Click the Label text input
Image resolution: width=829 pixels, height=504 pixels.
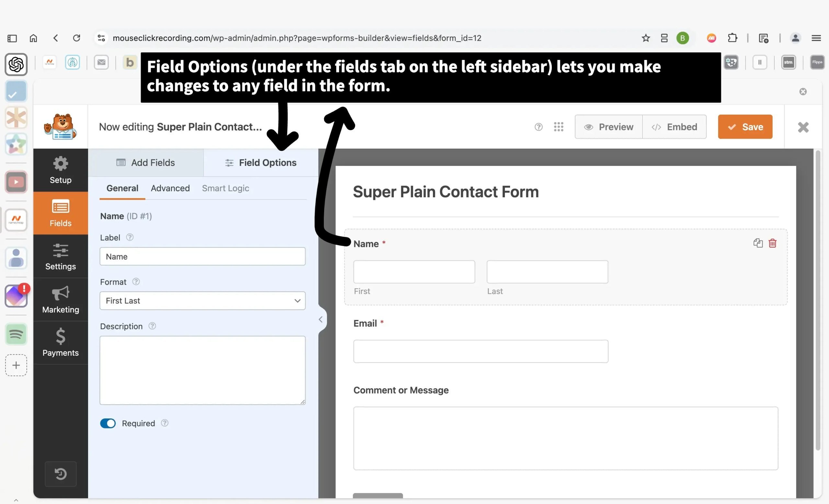(x=202, y=257)
